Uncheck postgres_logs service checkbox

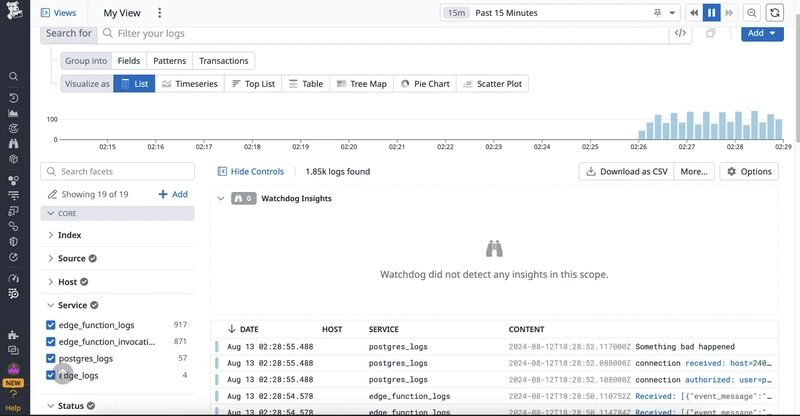tap(51, 358)
